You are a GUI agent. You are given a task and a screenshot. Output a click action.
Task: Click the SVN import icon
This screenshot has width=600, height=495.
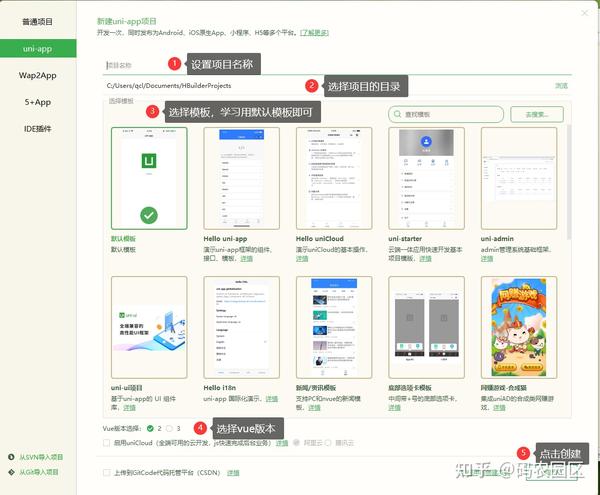point(11,457)
